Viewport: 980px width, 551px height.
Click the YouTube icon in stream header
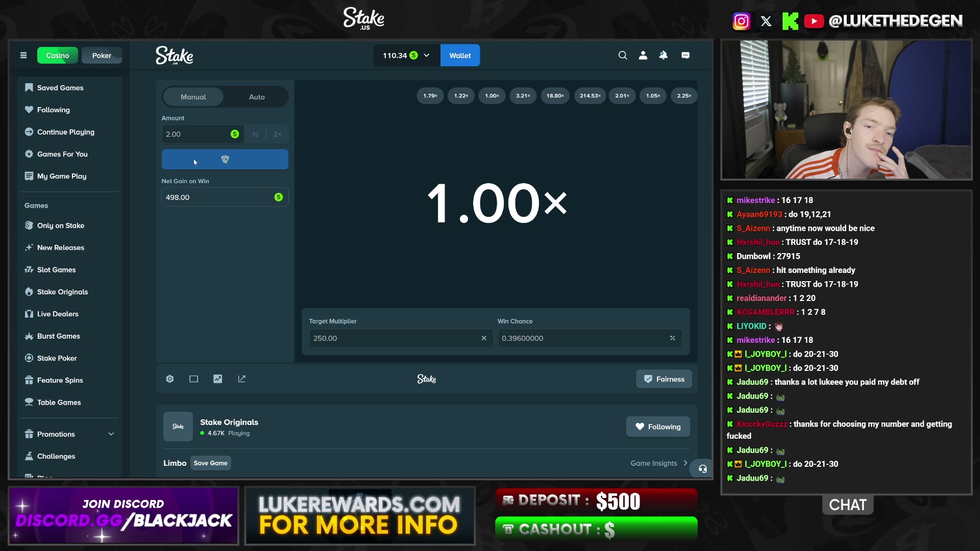coord(814,21)
